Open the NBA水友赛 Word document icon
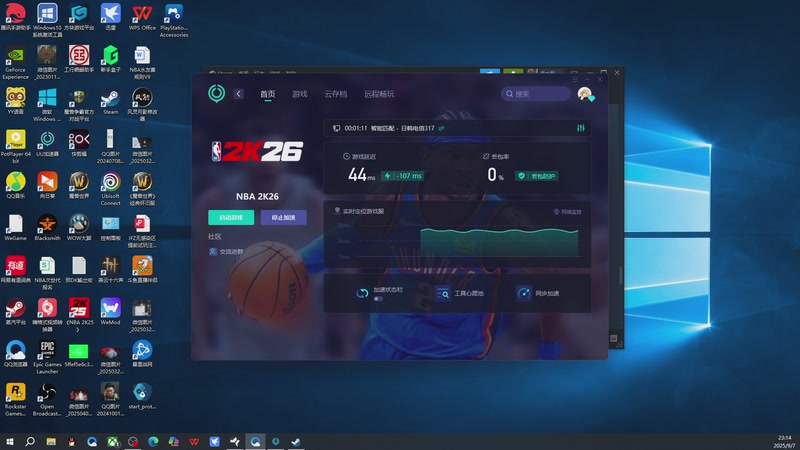The image size is (800, 450). [x=142, y=62]
